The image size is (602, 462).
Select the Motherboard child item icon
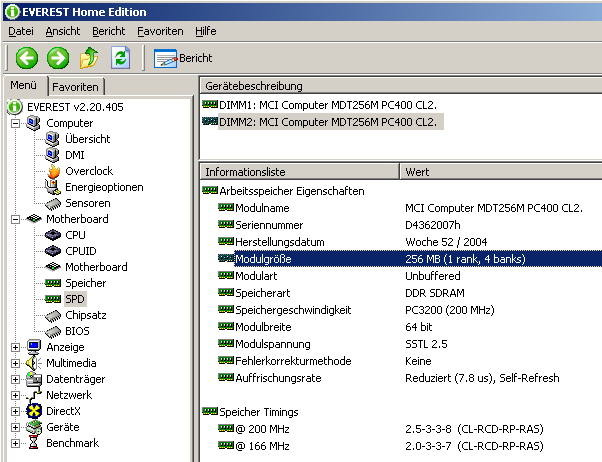[53, 267]
